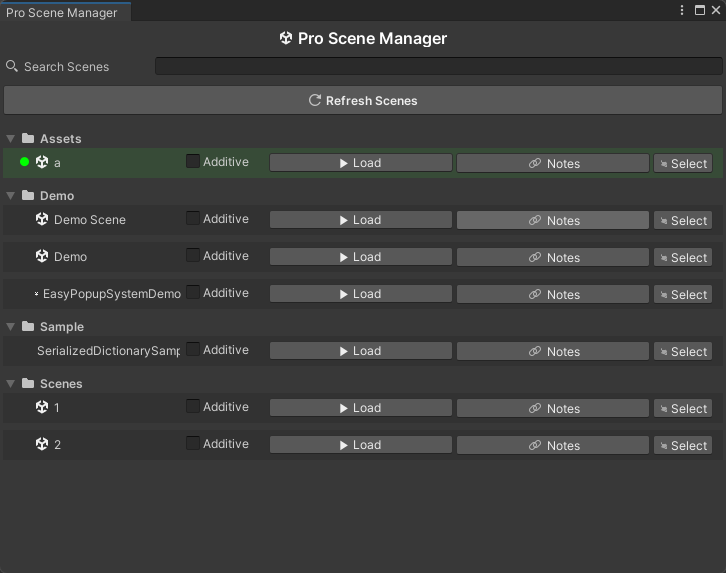Click the Unity icon next to Demo Scene
Image resolution: width=726 pixels, height=573 pixels.
click(x=42, y=219)
